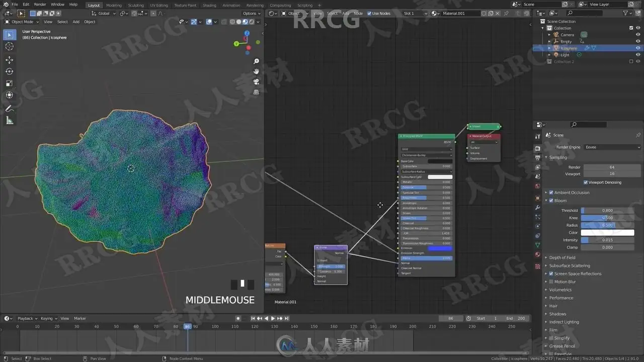Open the timeline Marker menu
Image resolution: width=644 pixels, height=362 pixels.
80,318
